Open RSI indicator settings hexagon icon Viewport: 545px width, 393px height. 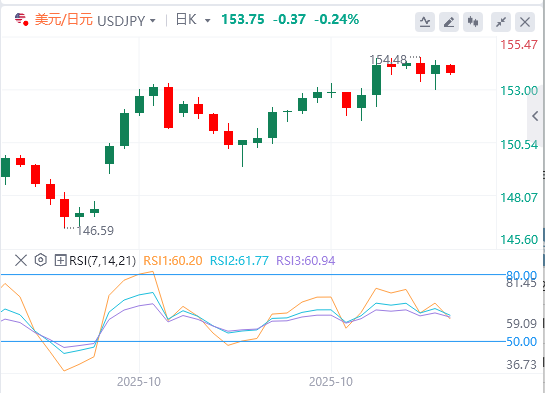(x=41, y=260)
